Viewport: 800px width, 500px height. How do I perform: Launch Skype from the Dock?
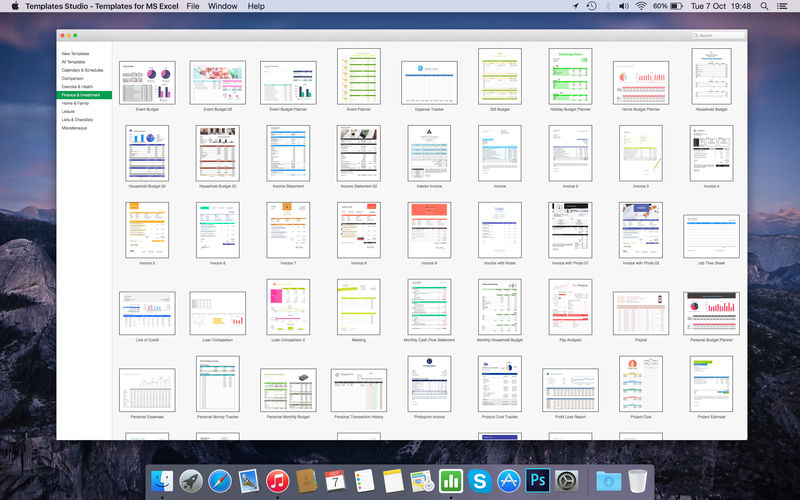(480, 481)
